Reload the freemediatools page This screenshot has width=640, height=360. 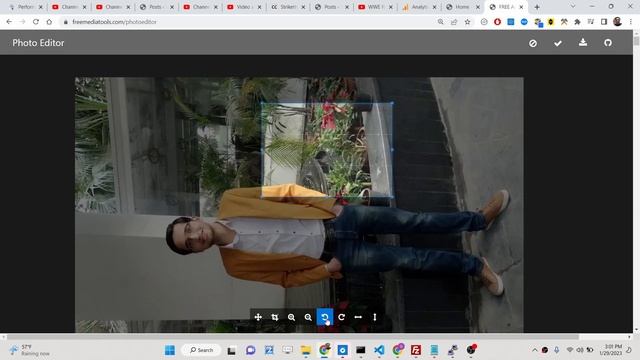pos(36,22)
